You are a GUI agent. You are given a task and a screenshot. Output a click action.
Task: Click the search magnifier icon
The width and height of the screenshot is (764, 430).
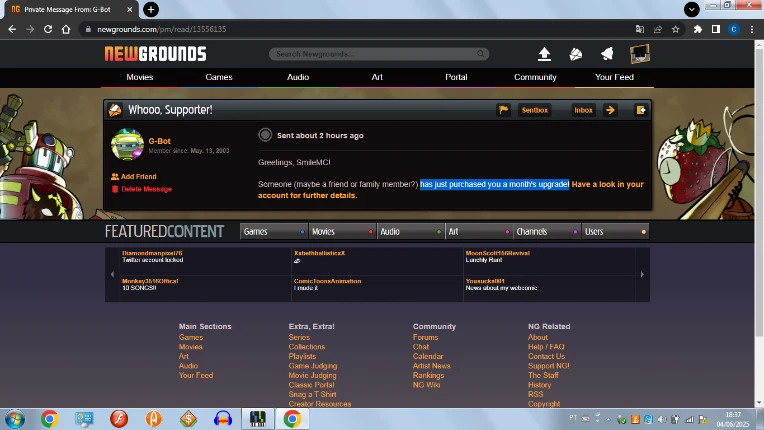point(480,54)
